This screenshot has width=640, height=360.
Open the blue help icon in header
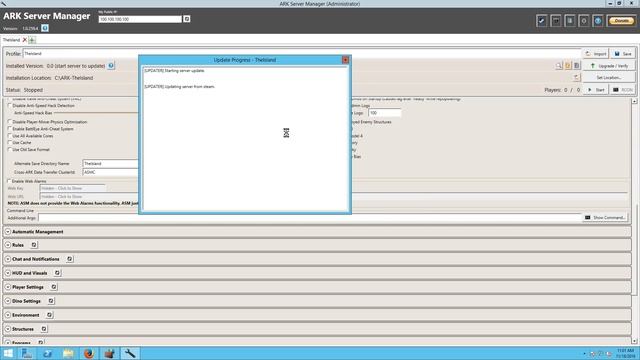pos(598,20)
